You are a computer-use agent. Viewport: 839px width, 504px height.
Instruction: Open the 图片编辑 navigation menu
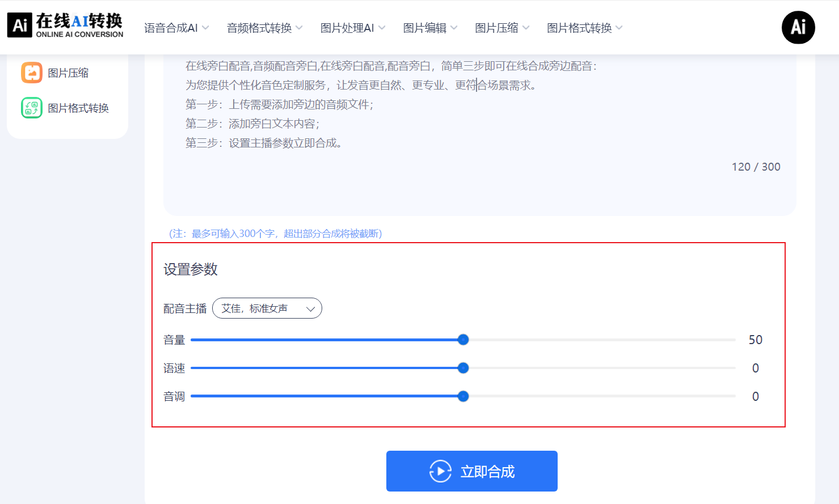(x=430, y=28)
